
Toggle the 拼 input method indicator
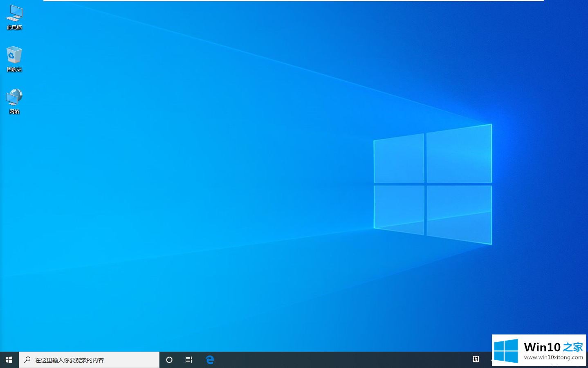pos(476,359)
